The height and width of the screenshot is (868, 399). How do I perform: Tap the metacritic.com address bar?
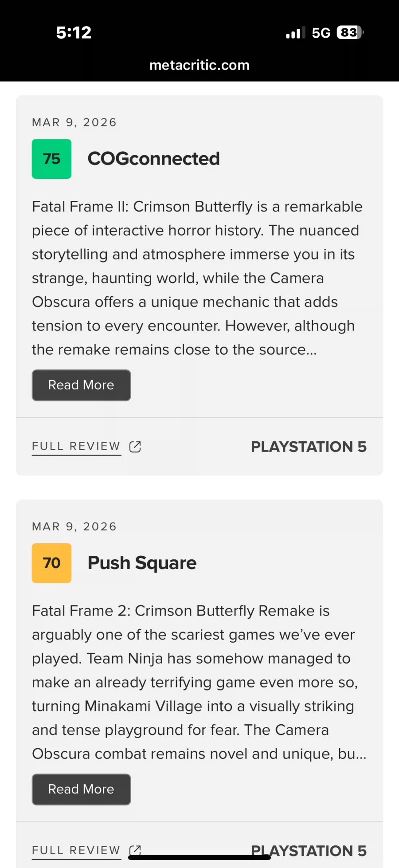pos(199,65)
